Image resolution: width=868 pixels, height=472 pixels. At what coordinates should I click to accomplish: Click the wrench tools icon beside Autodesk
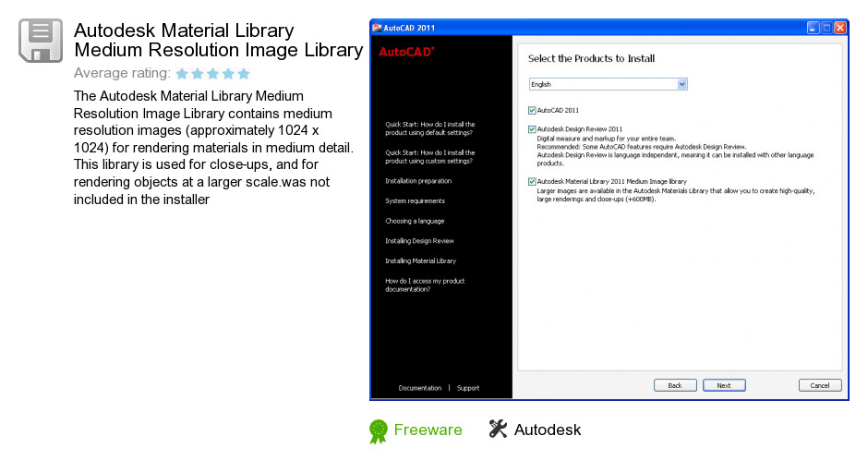tap(498, 429)
